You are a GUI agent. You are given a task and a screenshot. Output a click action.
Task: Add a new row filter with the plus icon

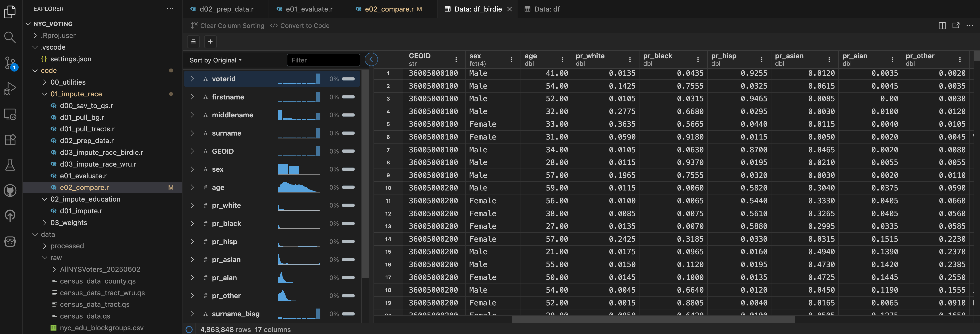[x=210, y=41]
